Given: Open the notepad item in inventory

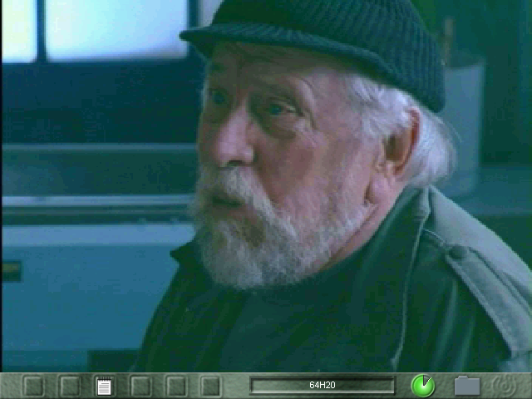Looking at the screenshot, I should pos(105,387).
